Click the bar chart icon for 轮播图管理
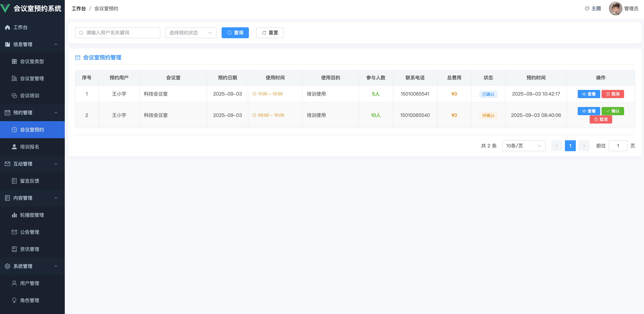Image resolution: width=644 pixels, height=314 pixels. click(x=14, y=215)
